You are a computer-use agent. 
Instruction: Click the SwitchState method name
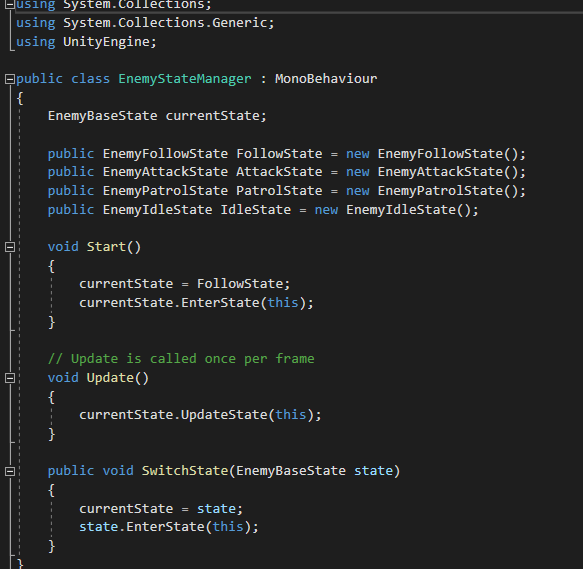point(185,471)
